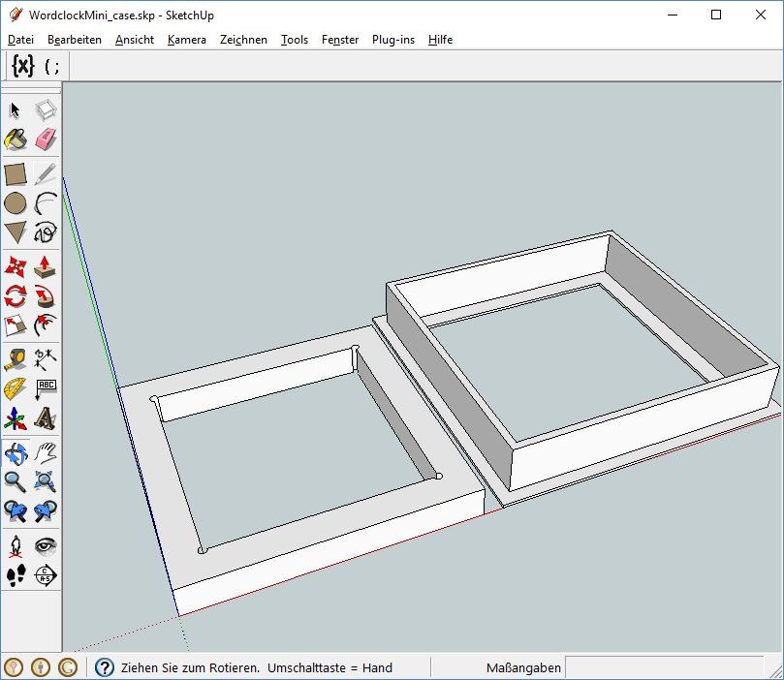Pick the Paint Bucket tool
Image resolution: width=784 pixels, height=680 pixels.
pos(16,140)
